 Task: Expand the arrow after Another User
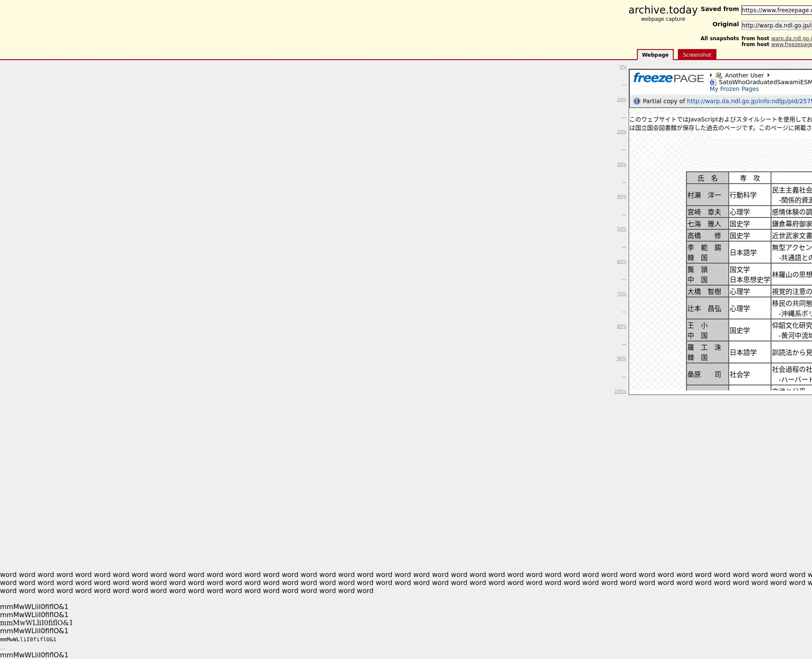pyautogui.click(x=768, y=75)
